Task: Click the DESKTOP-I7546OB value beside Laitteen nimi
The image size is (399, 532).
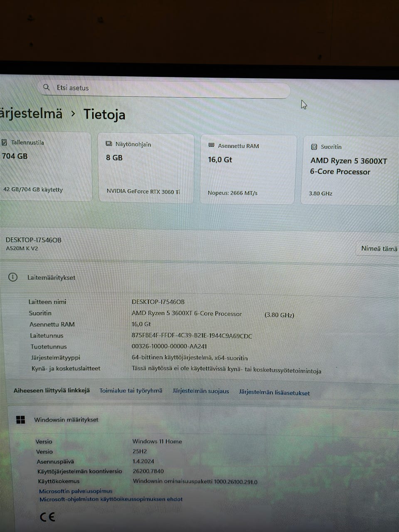Action: [x=158, y=302]
